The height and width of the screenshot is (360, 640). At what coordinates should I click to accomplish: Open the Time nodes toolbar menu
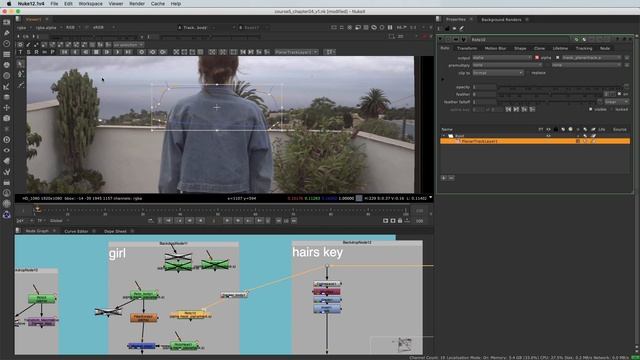click(x=7, y=43)
